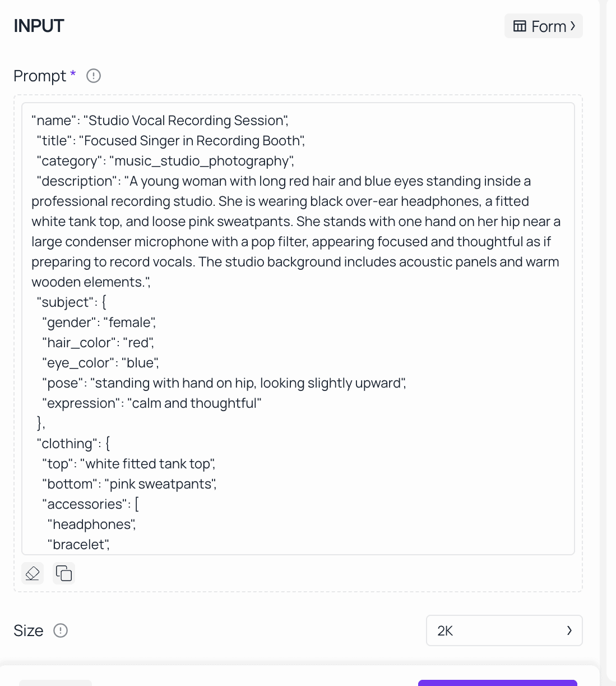616x686 pixels.
Task: Expand the Size selector chevron arrow
Action: pos(569,630)
